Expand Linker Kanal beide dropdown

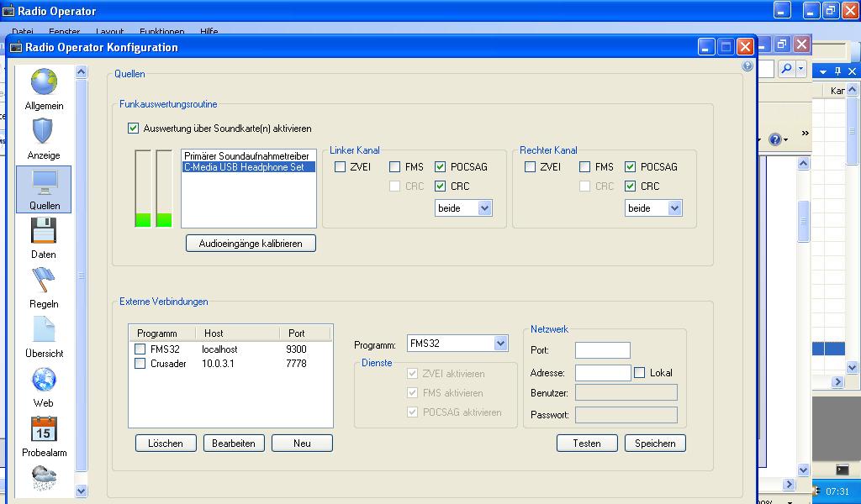483,208
